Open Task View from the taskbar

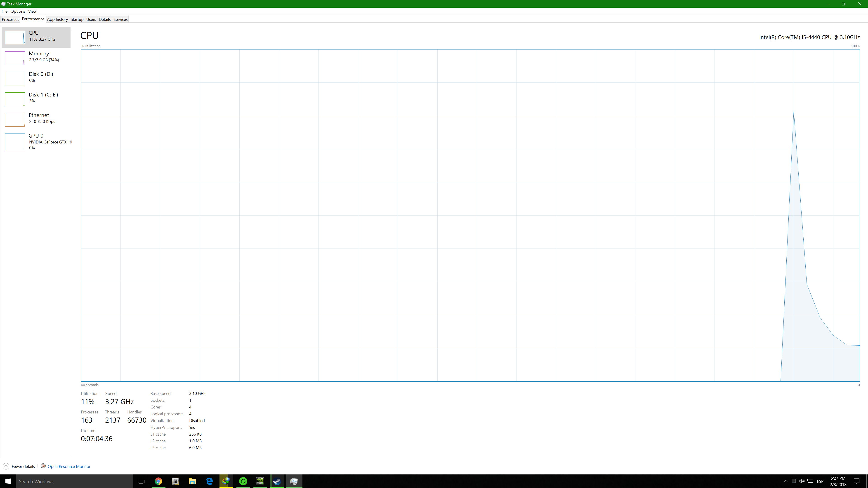click(141, 481)
